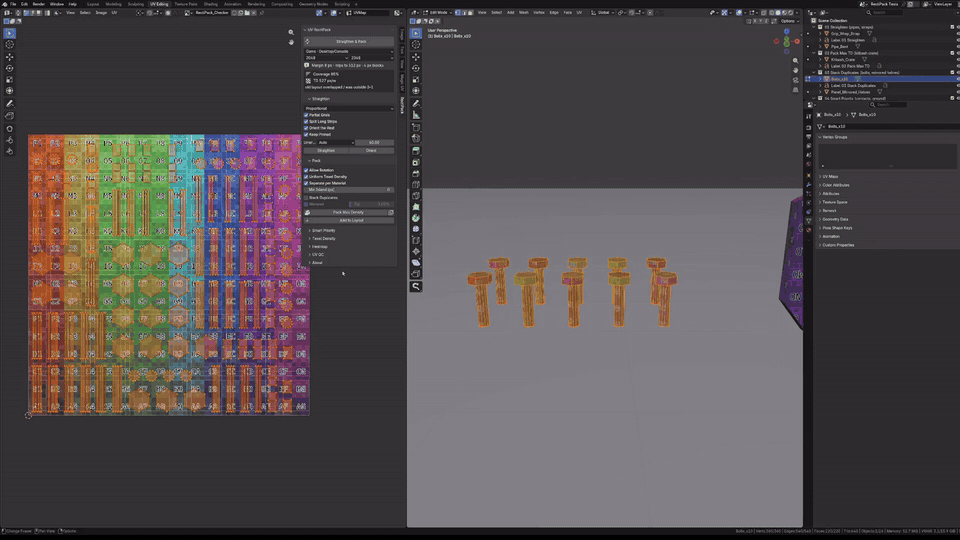
Task: Hide Bolts_x10 with its outliner eye icon
Action: [958, 79]
